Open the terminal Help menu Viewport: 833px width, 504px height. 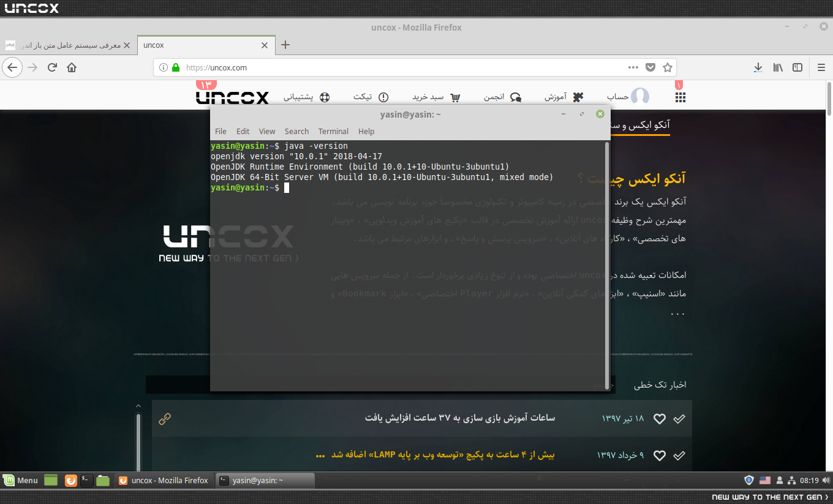366,131
